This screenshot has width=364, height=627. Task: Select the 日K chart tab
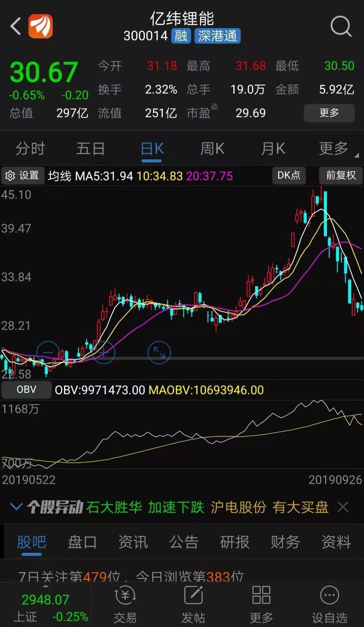coord(152,148)
